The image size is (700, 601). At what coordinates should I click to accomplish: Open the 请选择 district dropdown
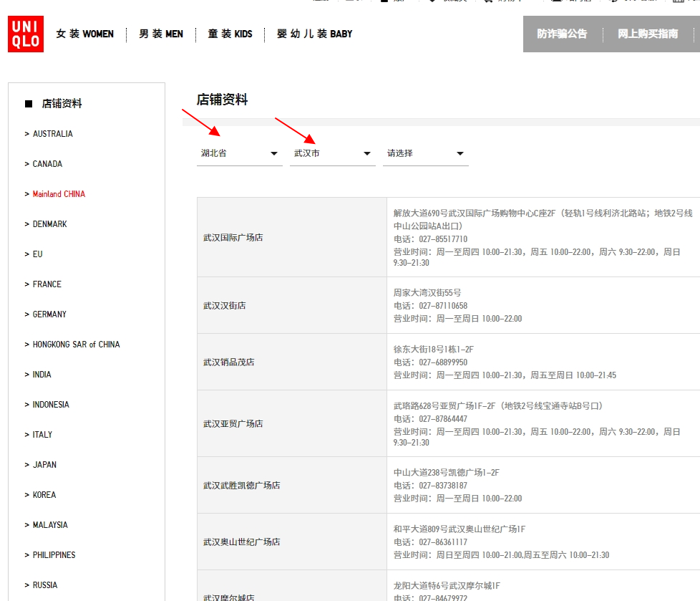point(425,154)
